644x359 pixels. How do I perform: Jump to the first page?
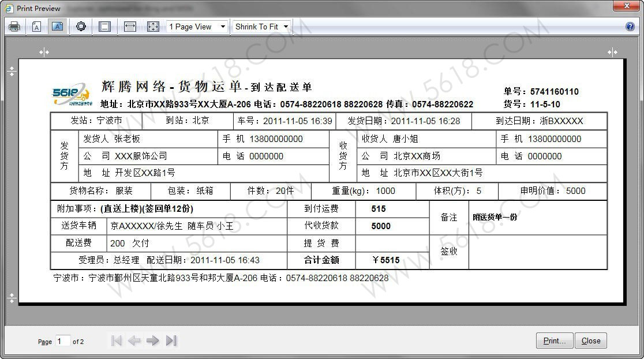tap(117, 341)
